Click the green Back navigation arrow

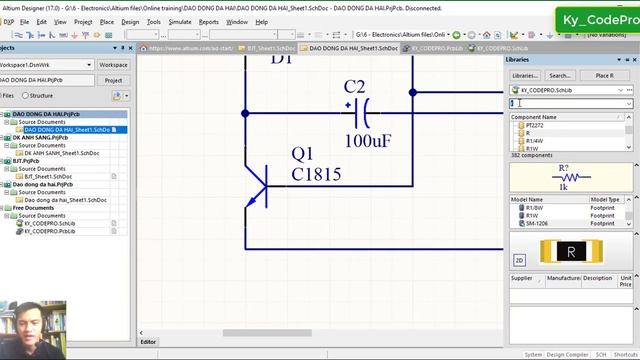(x=456, y=35)
